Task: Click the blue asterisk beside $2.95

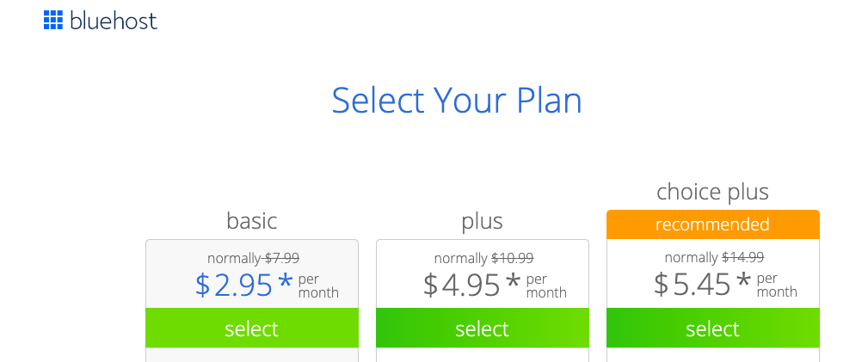Action: 285,281
